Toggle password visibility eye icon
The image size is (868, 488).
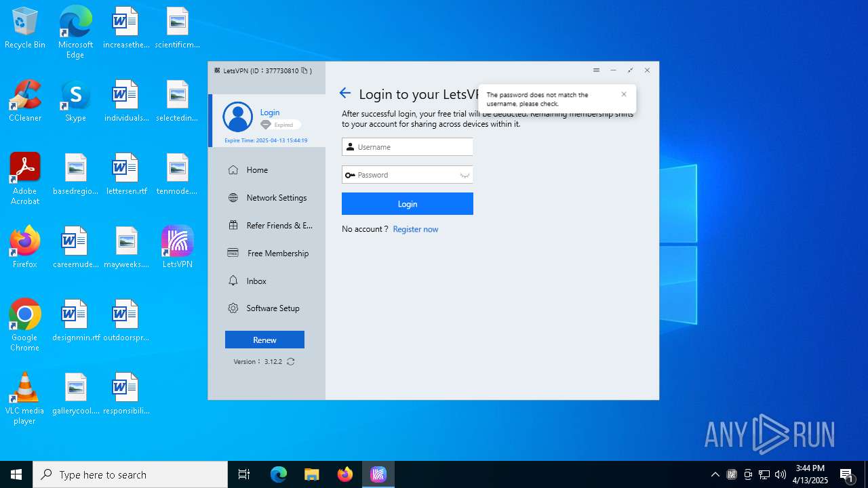(x=465, y=175)
